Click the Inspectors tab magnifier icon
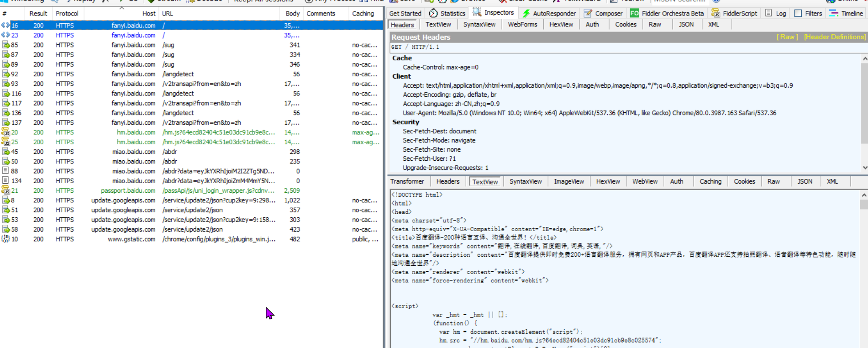 [477, 12]
